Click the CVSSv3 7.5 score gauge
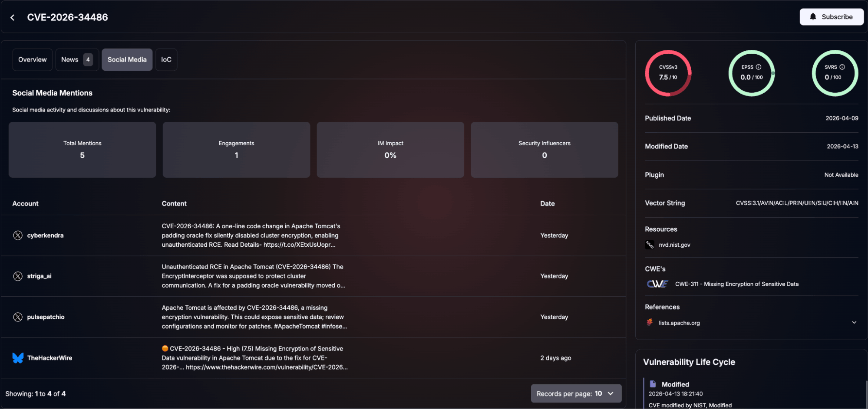The image size is (868, 409). [x=668, y=73]
